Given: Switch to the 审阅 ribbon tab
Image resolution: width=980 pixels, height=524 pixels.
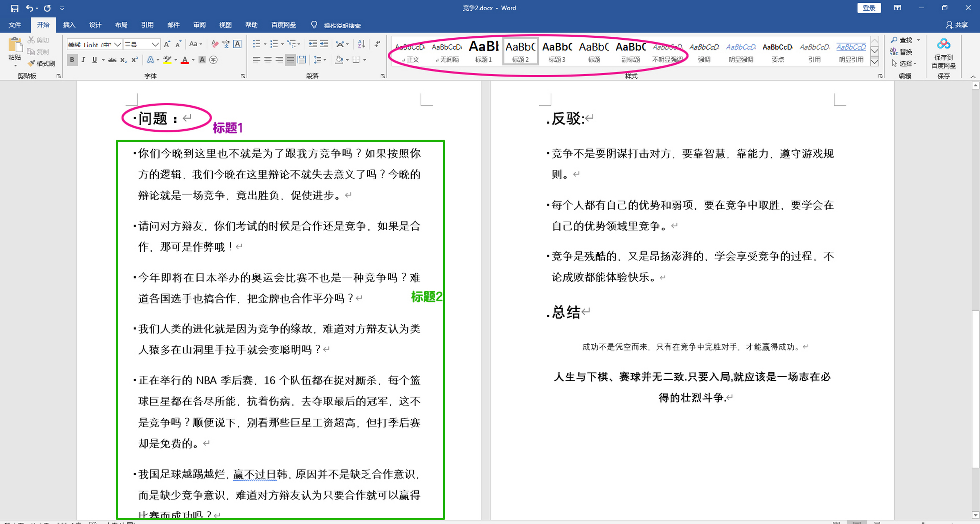Looking at the screenshot, I should pyautogui.click(x=199, y=25).
